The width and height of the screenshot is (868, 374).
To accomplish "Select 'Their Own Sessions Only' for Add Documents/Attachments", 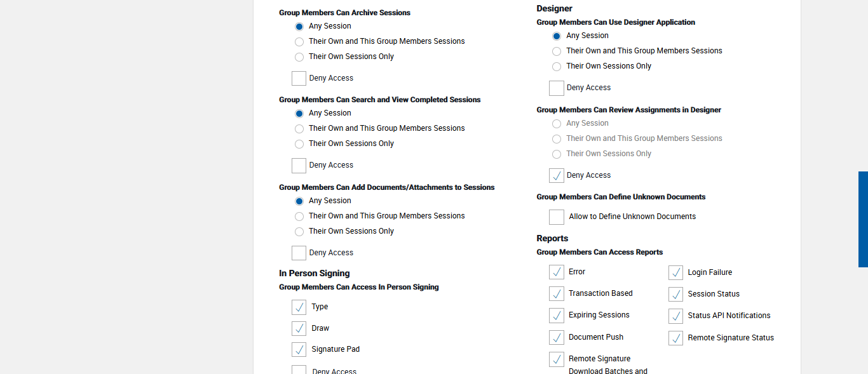I will [x=299, y=232].
